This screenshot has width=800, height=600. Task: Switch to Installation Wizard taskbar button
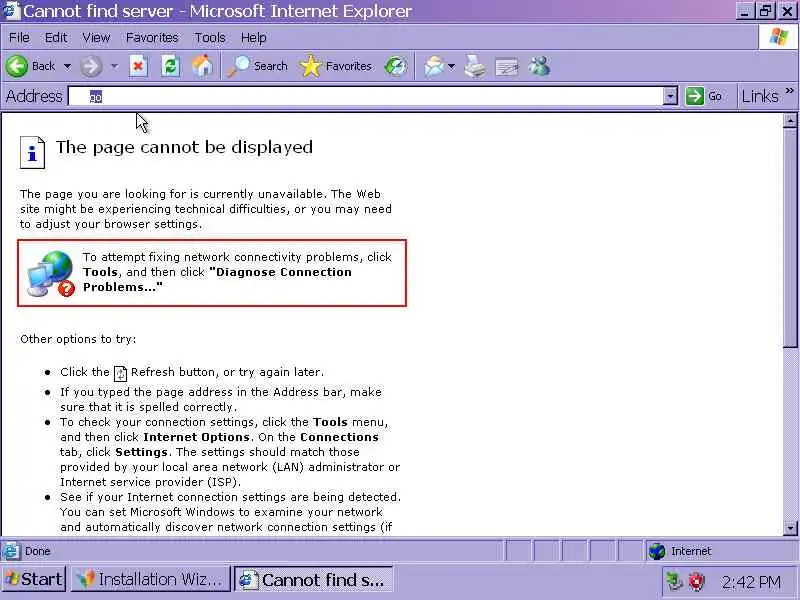[151, 580]
